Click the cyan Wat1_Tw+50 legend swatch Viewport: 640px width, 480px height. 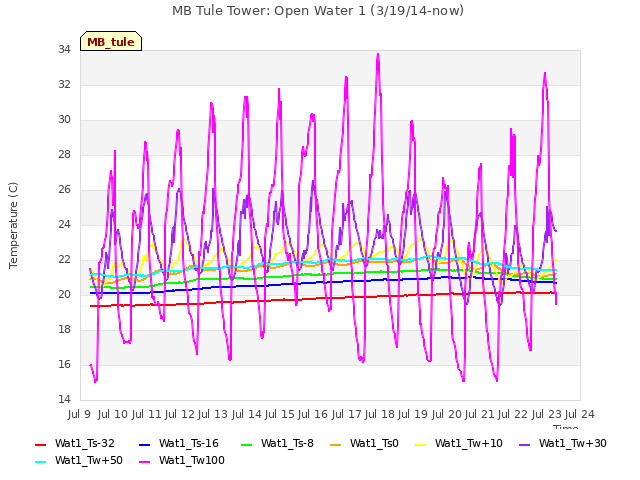pyautogui.click(x=41, y=461)
